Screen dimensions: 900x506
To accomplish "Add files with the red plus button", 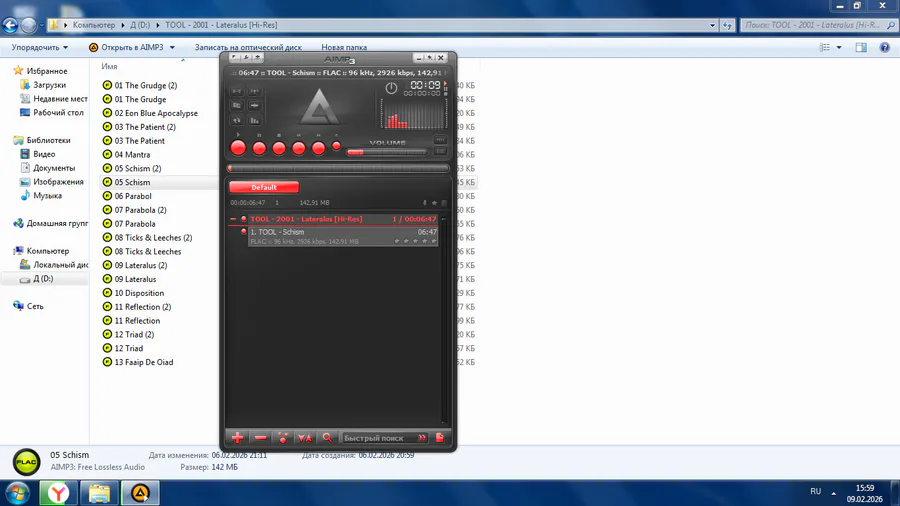I will point(238,438).
